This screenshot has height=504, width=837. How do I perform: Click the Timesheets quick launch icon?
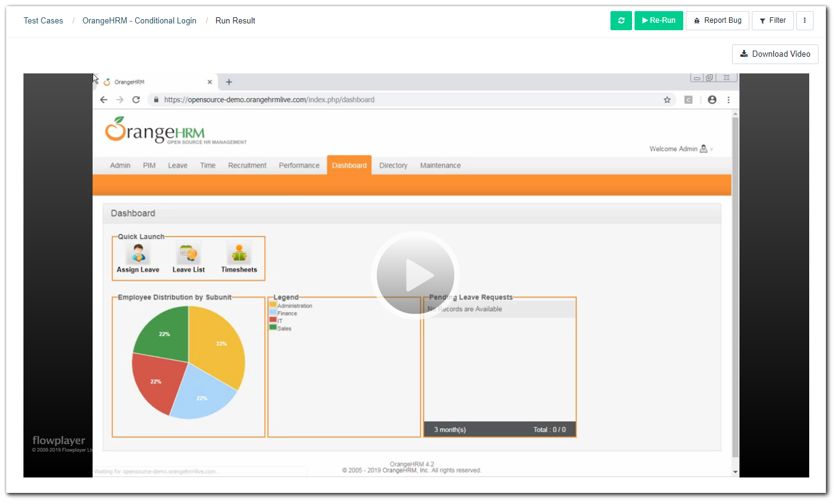pos(239,253)
